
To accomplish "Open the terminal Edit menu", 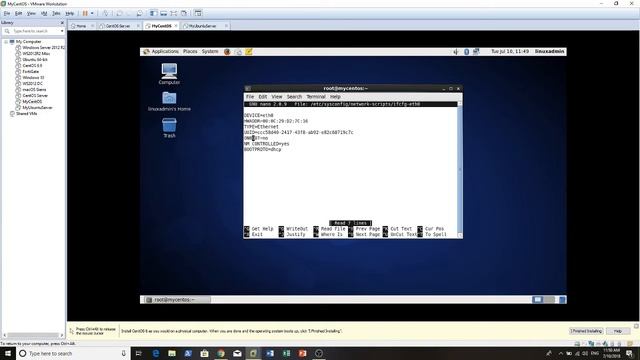I will (262, 97).
